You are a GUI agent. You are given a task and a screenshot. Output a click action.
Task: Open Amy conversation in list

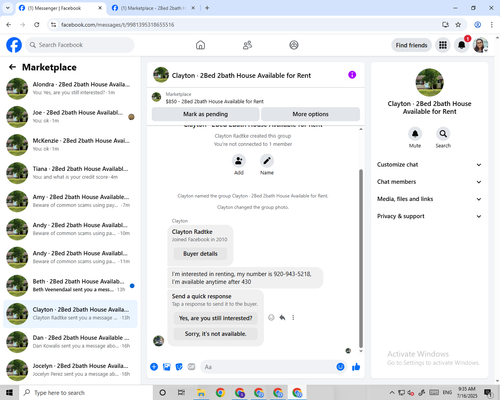tap(70, 201)
